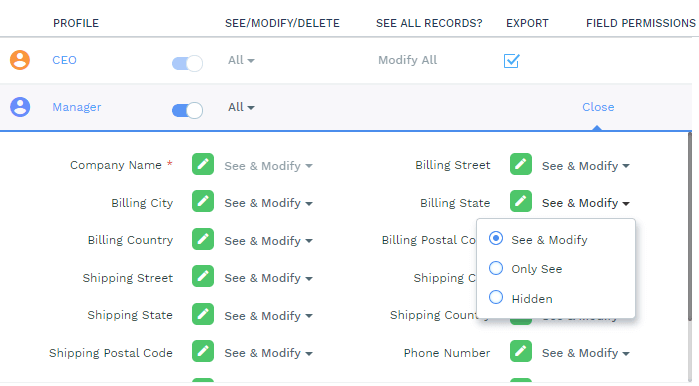Screen dimensions: 699x386
Task: Click the purple Manager profile avatar icon
Action: (x=20, y=107)
